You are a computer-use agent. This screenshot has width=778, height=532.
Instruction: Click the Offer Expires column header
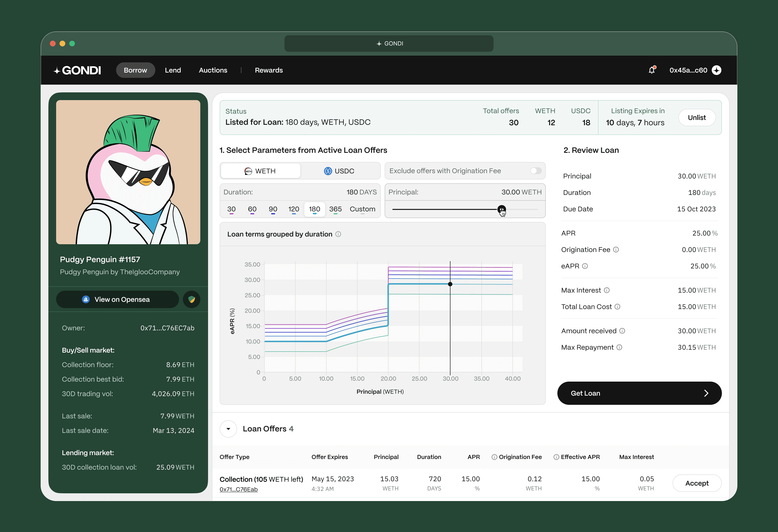pyautogui.click(x=329, y=457)
